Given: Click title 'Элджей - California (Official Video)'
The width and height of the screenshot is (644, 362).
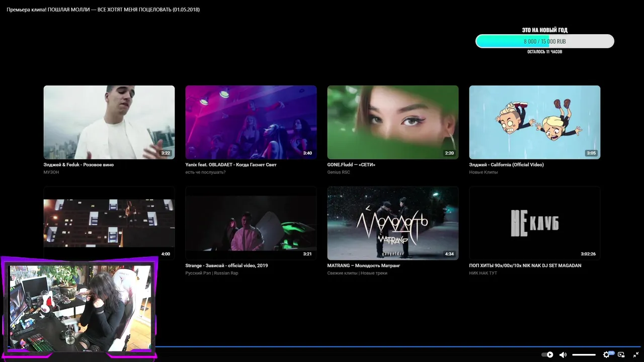Looking at the screenshot, I should point(507,164).
